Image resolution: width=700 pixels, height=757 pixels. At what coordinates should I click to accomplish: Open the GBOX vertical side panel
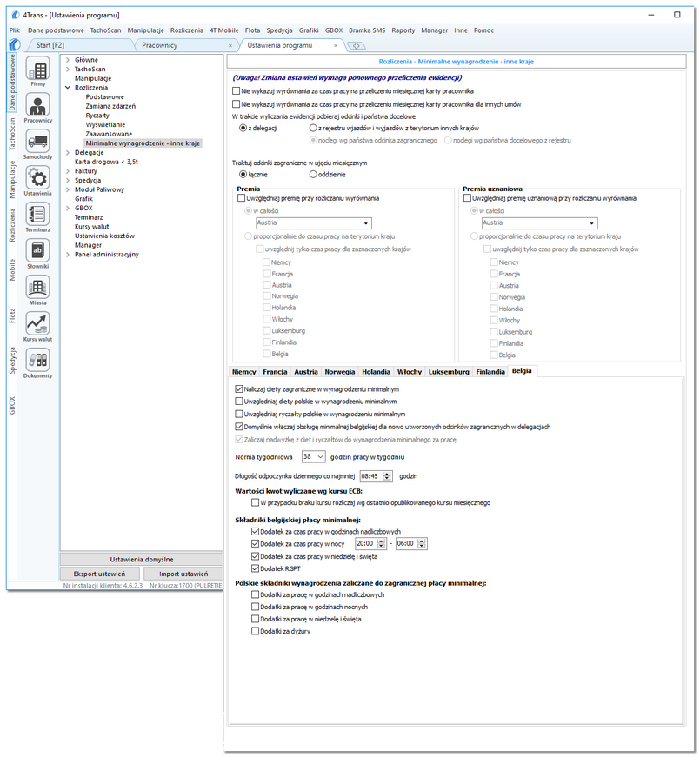point(12,406)
